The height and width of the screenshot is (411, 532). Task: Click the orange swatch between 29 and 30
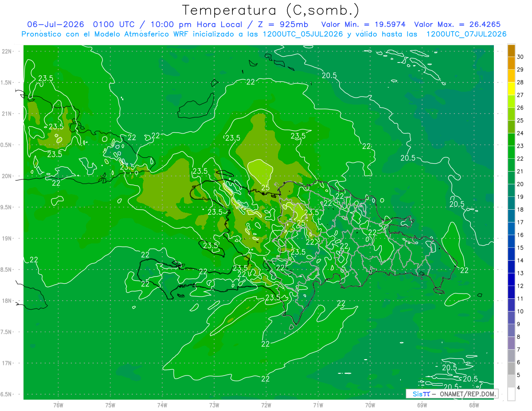(x=511, y=63)
